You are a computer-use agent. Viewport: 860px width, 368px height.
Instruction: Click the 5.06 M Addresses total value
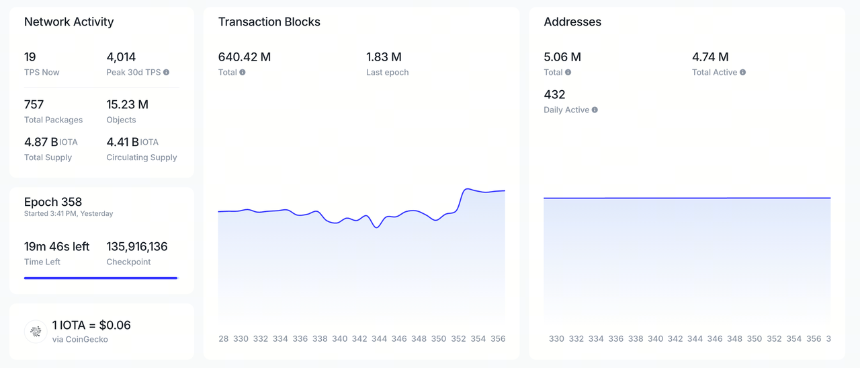point(562,57)
